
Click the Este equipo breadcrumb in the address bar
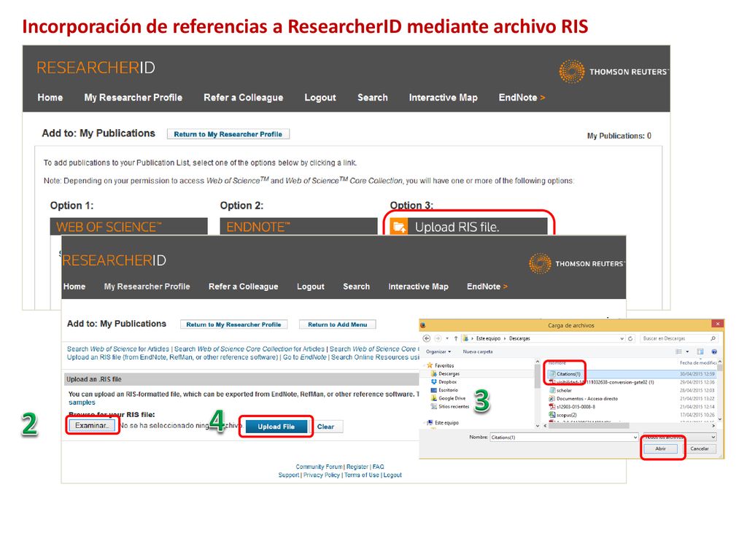click(x=488, y=338)
